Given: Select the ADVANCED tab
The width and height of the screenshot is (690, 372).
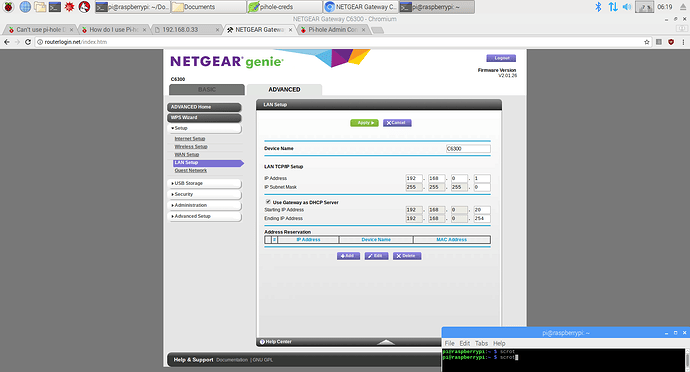Looking at the screenshot, I should (284, 89).
